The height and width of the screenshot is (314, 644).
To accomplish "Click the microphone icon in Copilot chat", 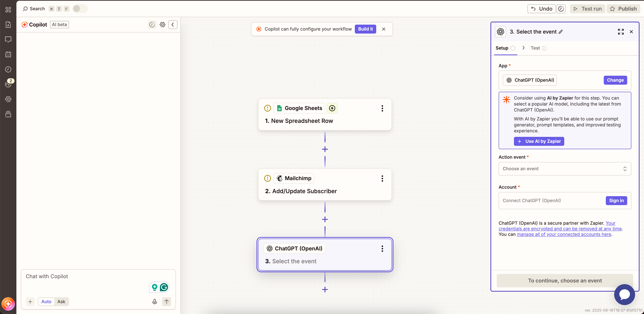I will coord(154,302).
